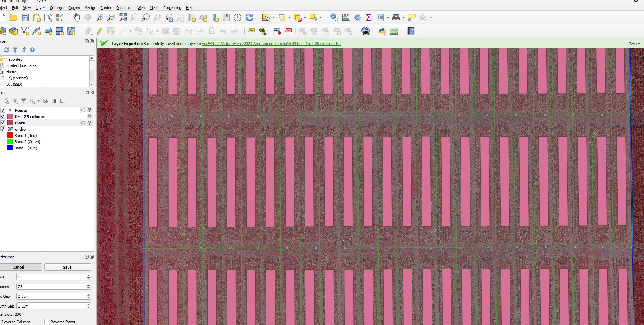
Task: Refresh the map canvas
Action: point(249,17)
